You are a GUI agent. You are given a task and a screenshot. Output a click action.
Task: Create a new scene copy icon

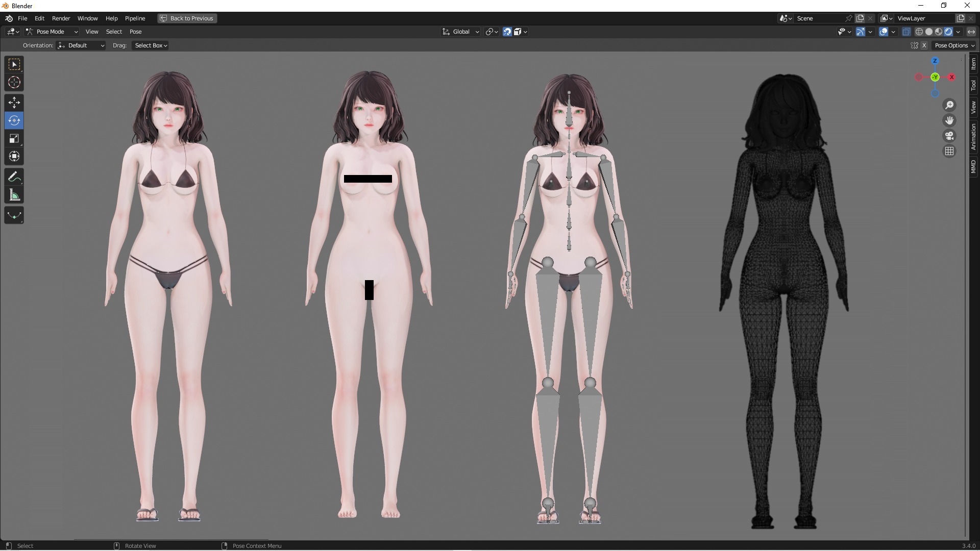(x=861, y=18)
